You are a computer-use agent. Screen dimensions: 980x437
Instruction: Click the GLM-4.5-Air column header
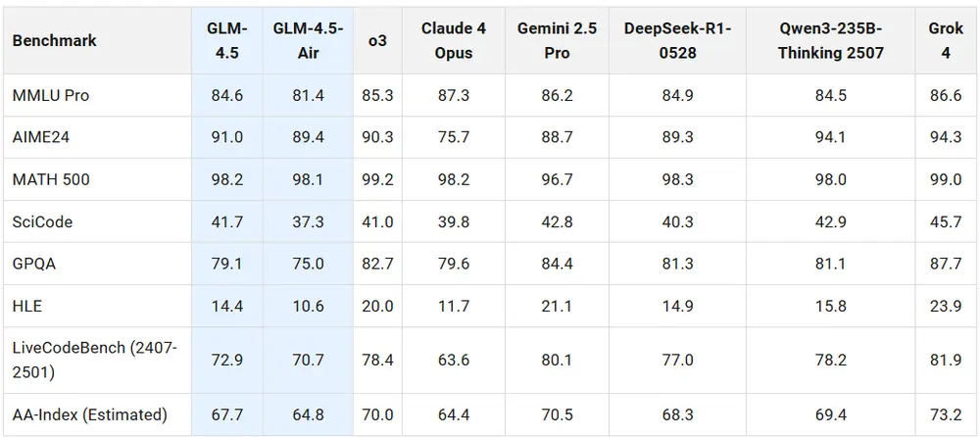point(308,40)
